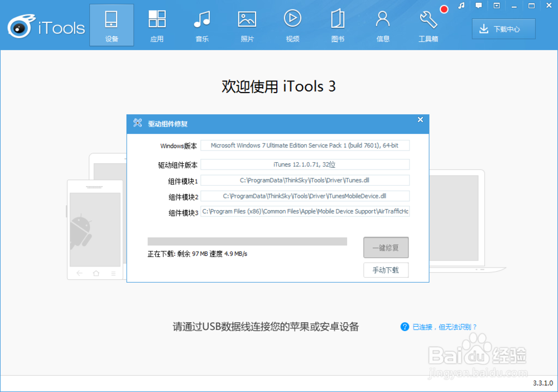Click the music note icon in title bar

[461, 6]
